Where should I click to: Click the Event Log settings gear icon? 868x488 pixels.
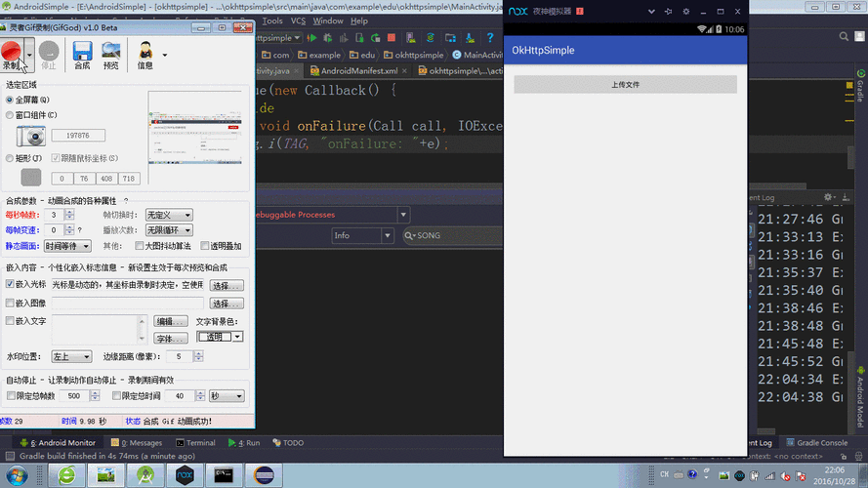pos(828,197)
